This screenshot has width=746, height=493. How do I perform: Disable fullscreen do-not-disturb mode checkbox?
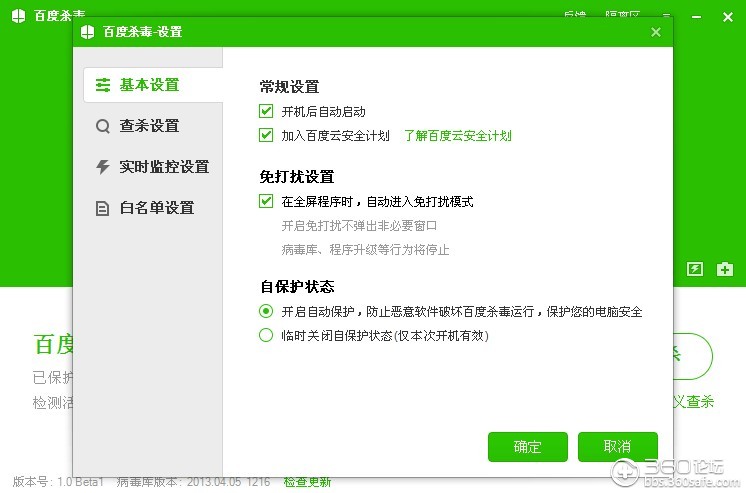[x=266, y=201]
